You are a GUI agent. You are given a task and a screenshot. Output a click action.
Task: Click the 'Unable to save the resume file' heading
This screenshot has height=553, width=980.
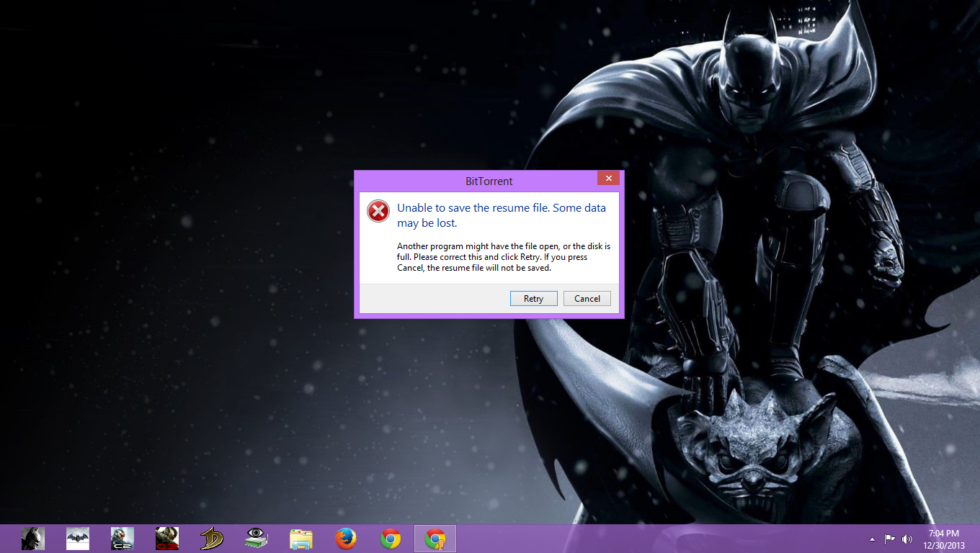(502, 215)
